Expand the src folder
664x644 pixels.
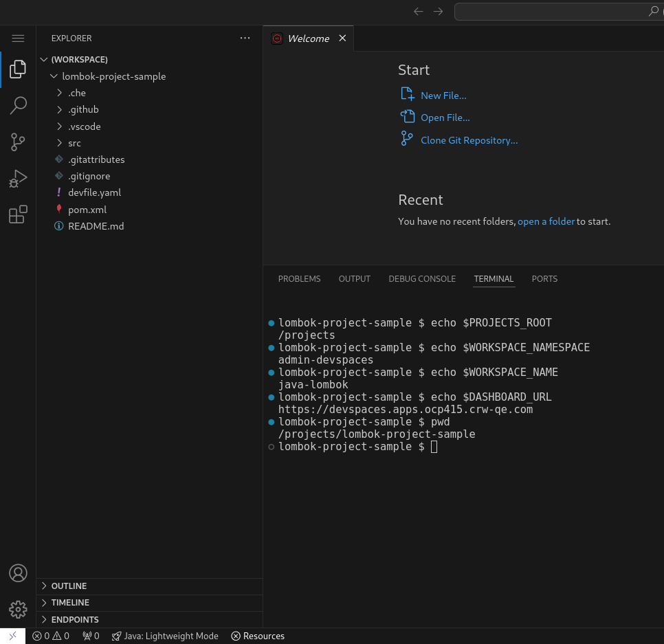click(74, 143)
